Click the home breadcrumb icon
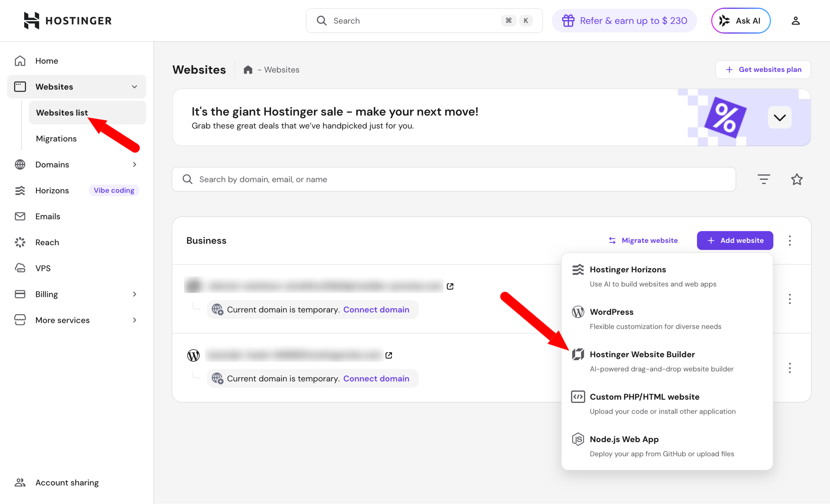The height and width of the screenshot is (504, 830). tap(248, 70)
